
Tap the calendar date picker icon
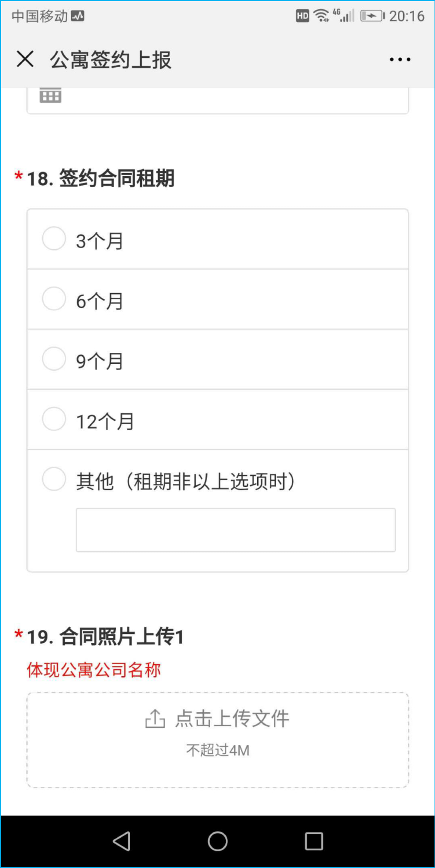(x=50, y=96)
